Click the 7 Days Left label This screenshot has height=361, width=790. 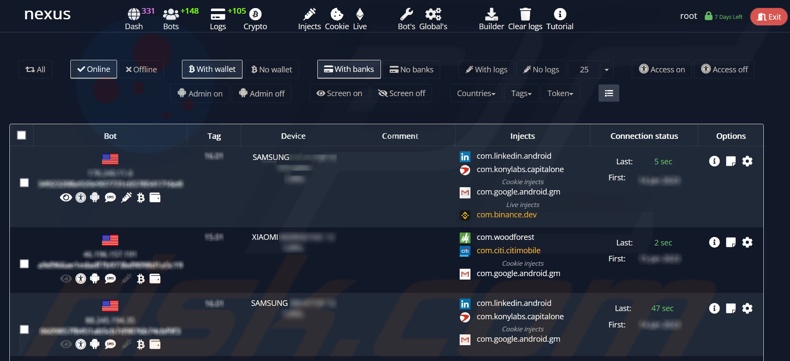coord(728,17)
